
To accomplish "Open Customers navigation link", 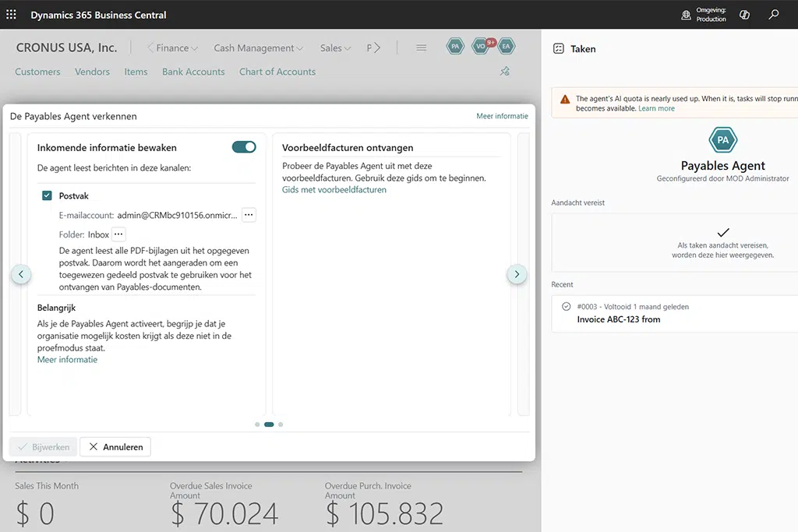I will click(37, 72).
